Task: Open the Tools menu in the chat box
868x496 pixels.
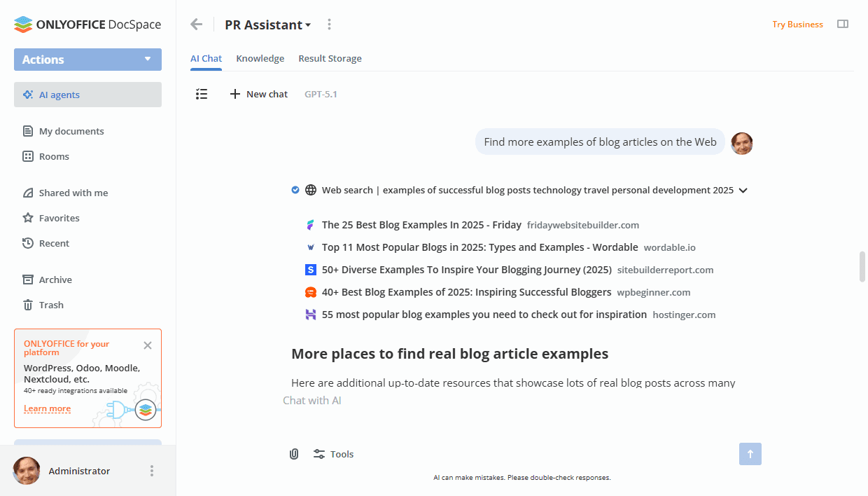Action: tap(334, 454)
